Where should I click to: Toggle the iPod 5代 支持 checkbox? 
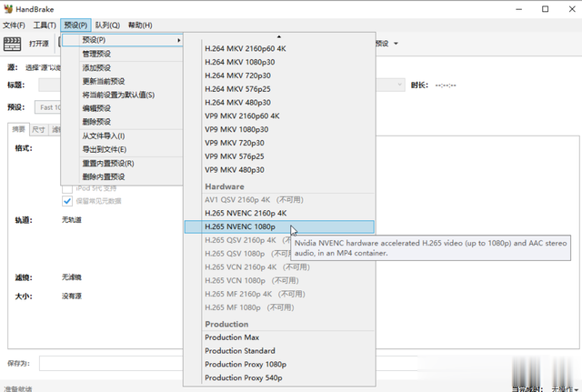pyautogui.click(x=67, y=188)
